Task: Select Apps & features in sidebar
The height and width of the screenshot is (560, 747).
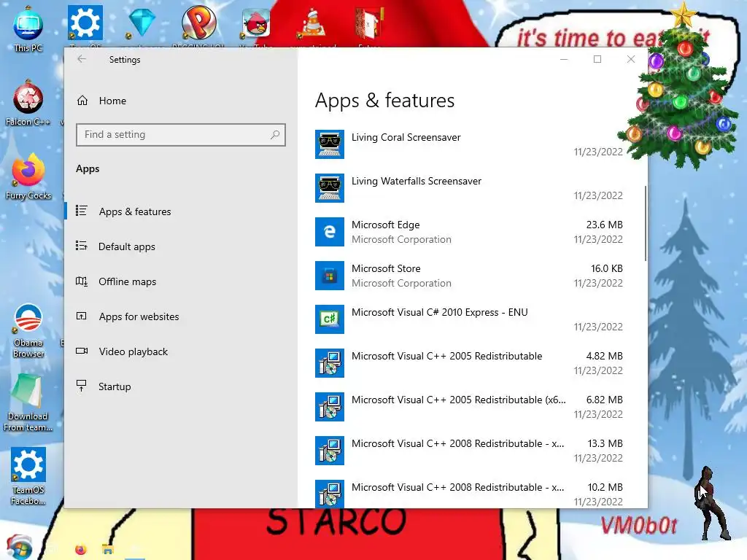Action: click(135, 211)
